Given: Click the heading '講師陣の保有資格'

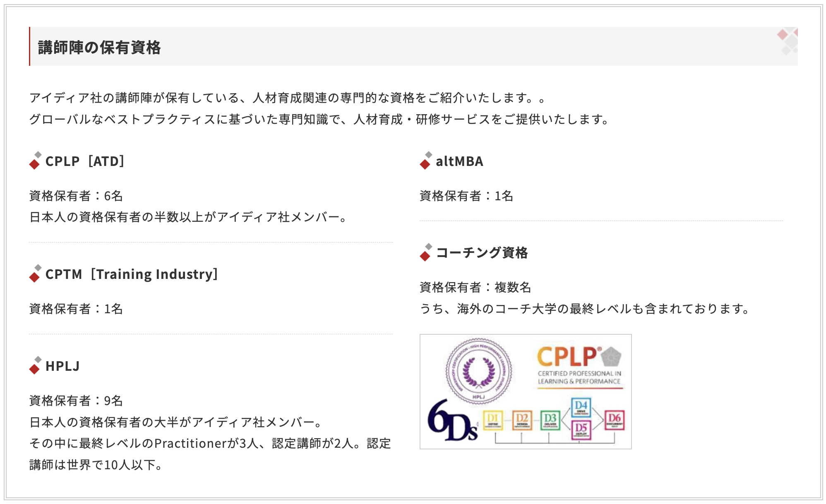Looking at the screenshot, I should click(x=99, y=47).
